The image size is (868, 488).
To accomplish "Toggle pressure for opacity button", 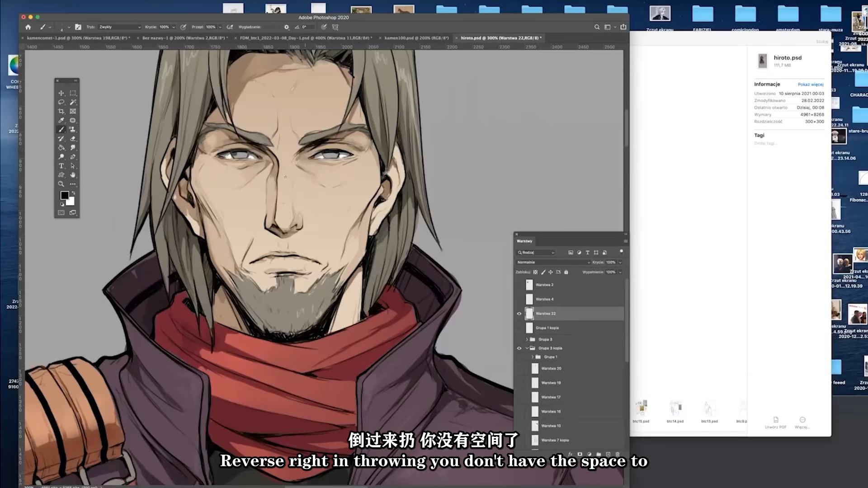I will [183, 27].
